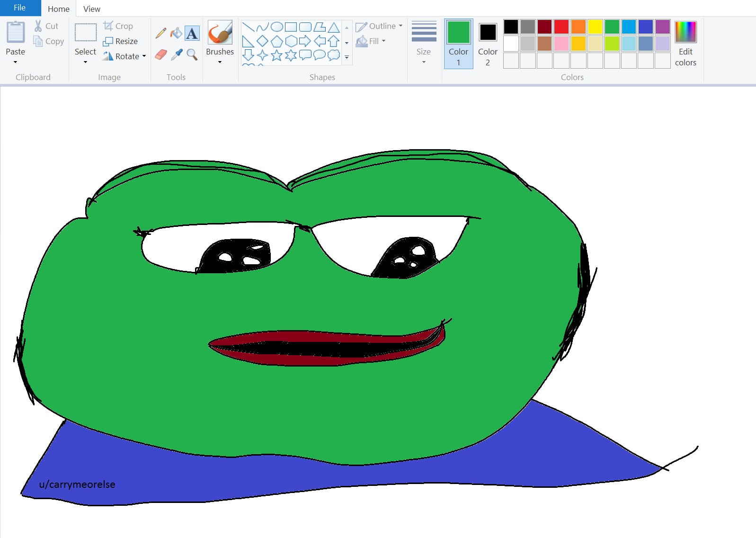This screenshot has height=538, width=756.
Task: Open the shape Outline dropdown
Action: point(379,26)
